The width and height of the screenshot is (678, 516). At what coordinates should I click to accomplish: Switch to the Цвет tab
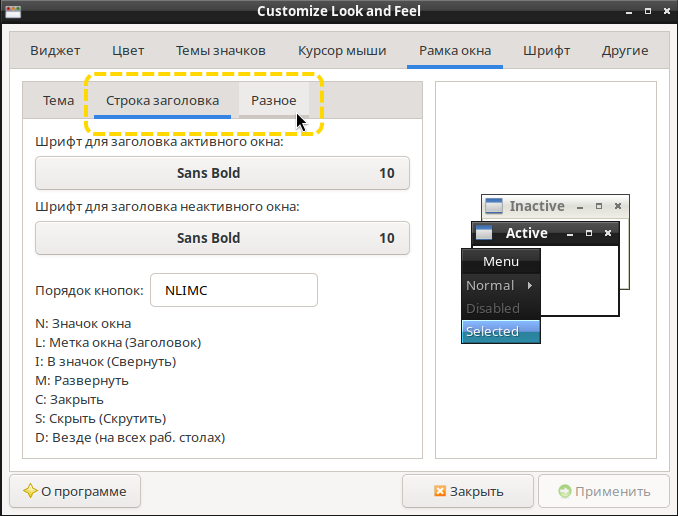pos(128,50)
